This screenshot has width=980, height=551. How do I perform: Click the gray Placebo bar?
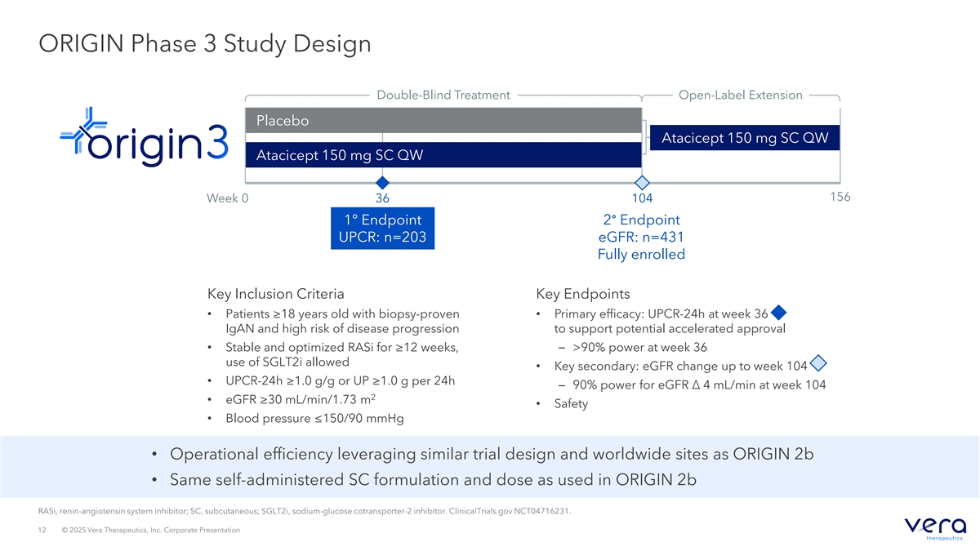[x=443, y=121]
